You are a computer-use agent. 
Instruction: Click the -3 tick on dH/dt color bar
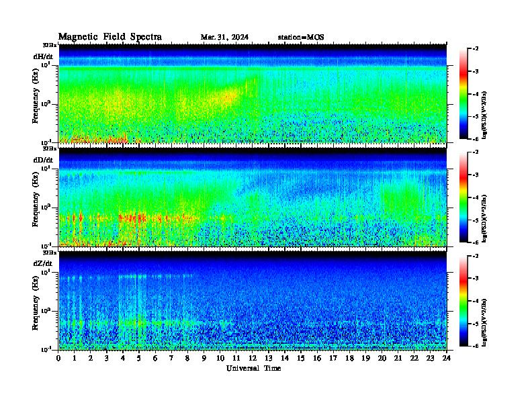point(475,71)
